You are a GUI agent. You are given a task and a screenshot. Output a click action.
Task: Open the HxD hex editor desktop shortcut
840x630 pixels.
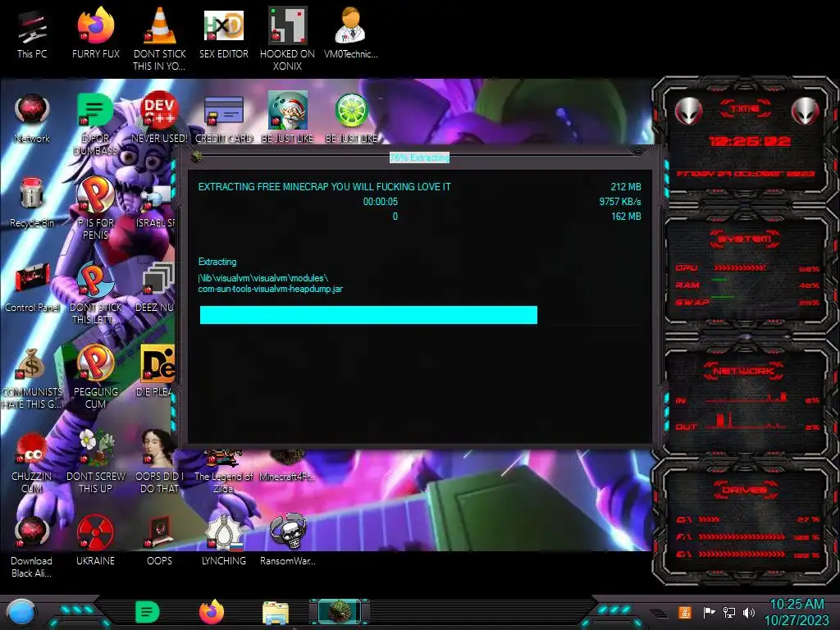click(x=224, y=34)
